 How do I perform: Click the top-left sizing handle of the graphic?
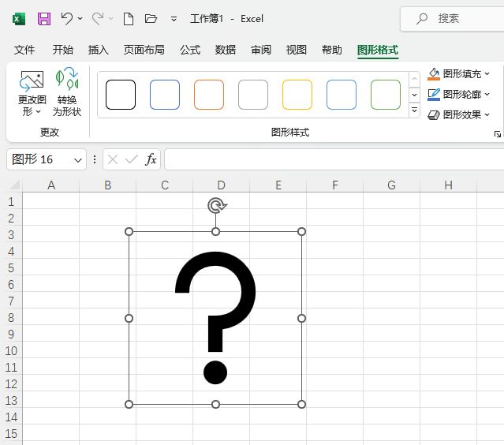point(129,231)
